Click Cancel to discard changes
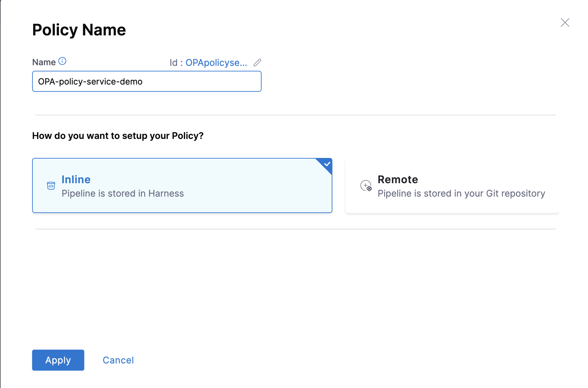The height and width of the screenshot is (388, 588). (118, 360)
